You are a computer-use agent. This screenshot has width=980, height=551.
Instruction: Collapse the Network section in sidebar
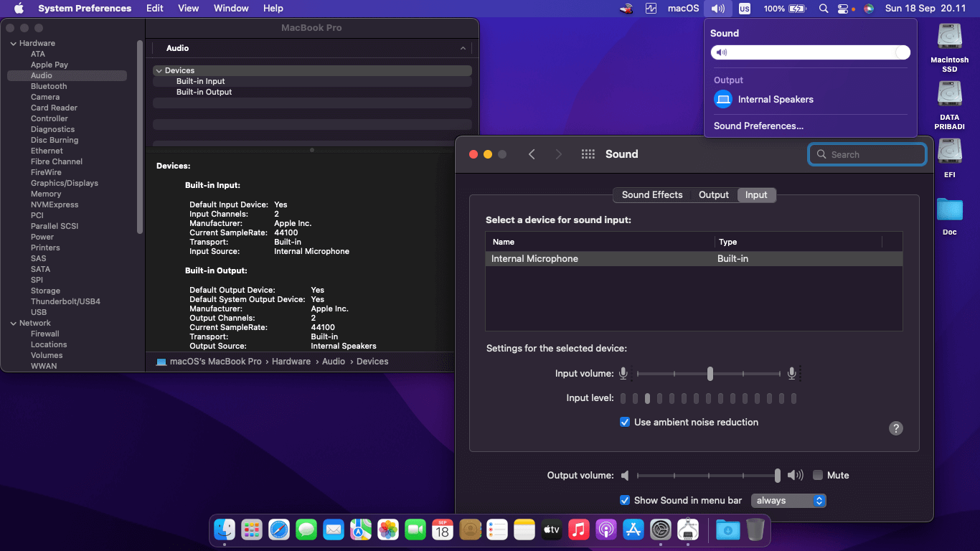pos(13,323)
